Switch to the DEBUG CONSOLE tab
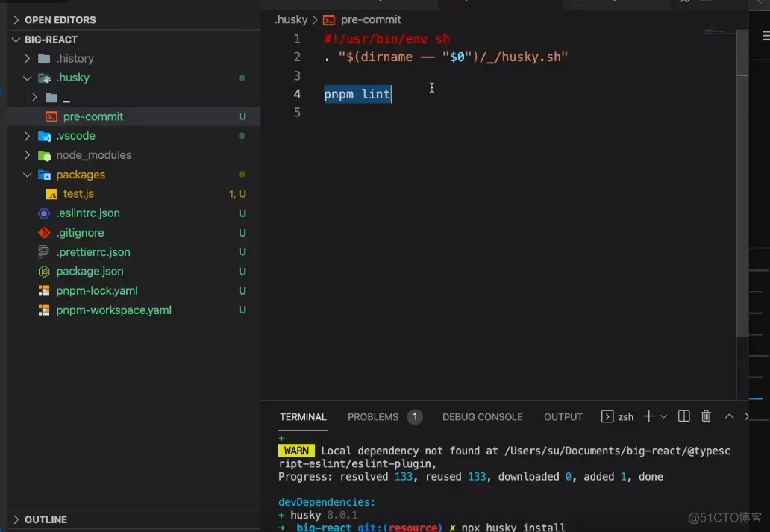This screenshot has width=770, height=532. pos(482,416)
